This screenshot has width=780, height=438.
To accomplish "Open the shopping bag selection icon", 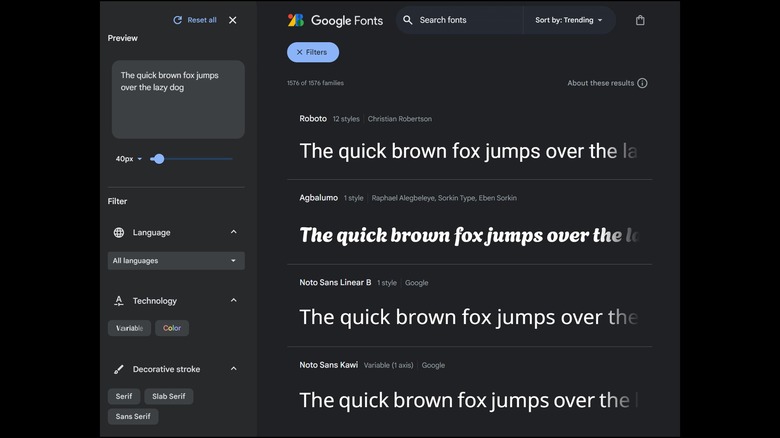I will [x=640, y=20].
